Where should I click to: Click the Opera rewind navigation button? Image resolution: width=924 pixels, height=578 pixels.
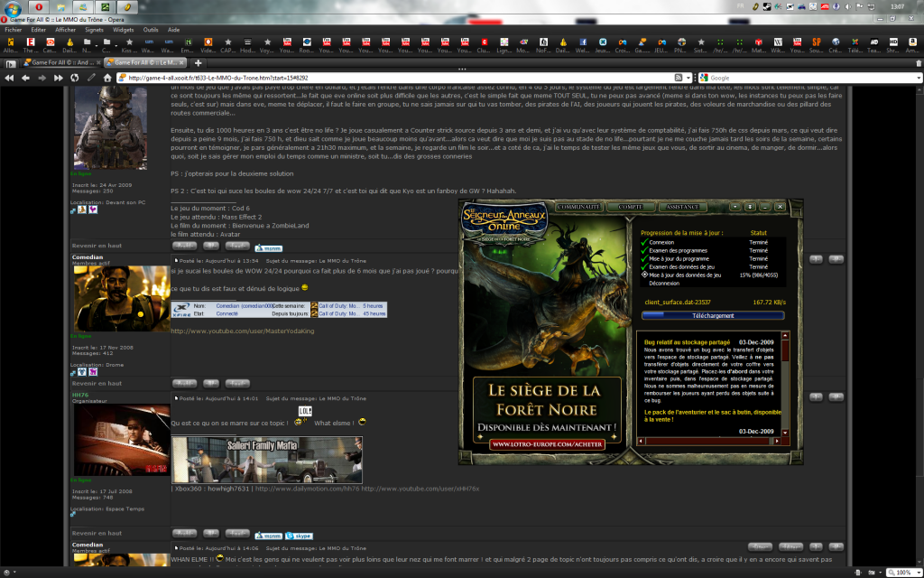click(x=9, y=78)
